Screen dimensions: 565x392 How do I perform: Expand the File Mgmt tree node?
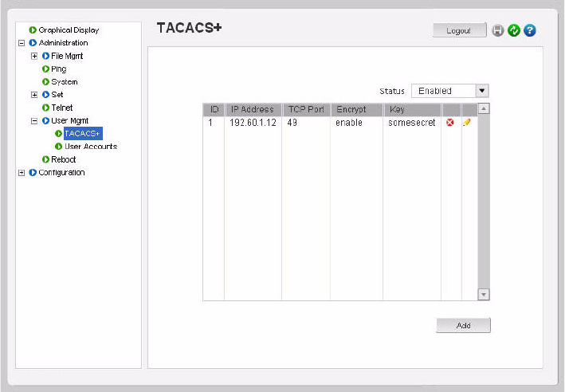tap(34, 56)
